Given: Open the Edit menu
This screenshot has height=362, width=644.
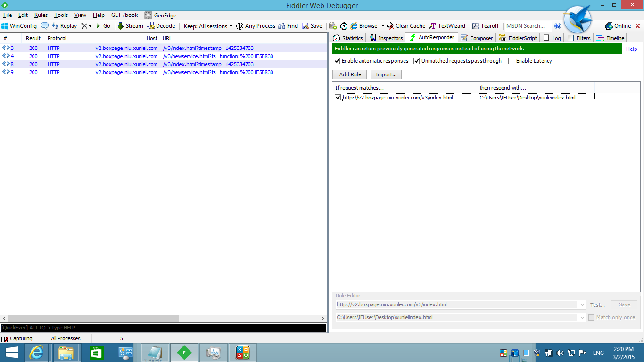Looking at the screenshot, I should 23,15.
